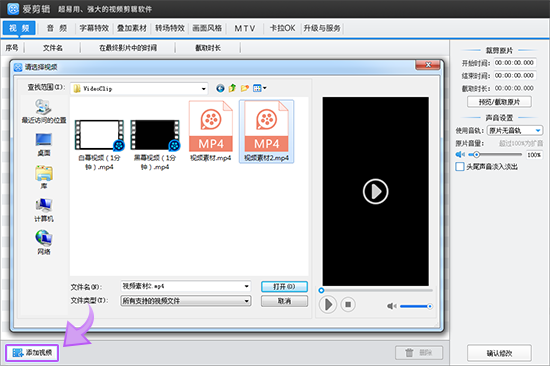Open the 叠加素材 tab
This screenshot has height=366, width=550.
(132, 28)
